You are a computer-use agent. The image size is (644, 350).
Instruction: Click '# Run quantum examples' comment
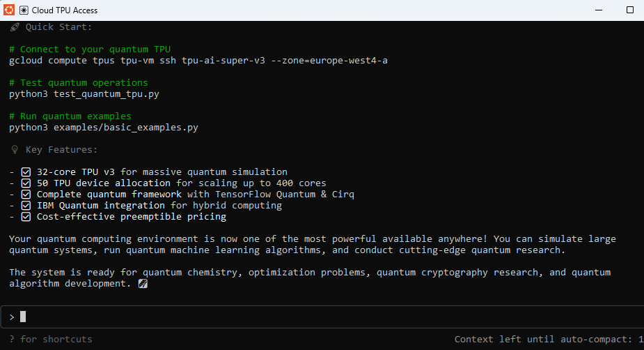(x=70, y=116)
